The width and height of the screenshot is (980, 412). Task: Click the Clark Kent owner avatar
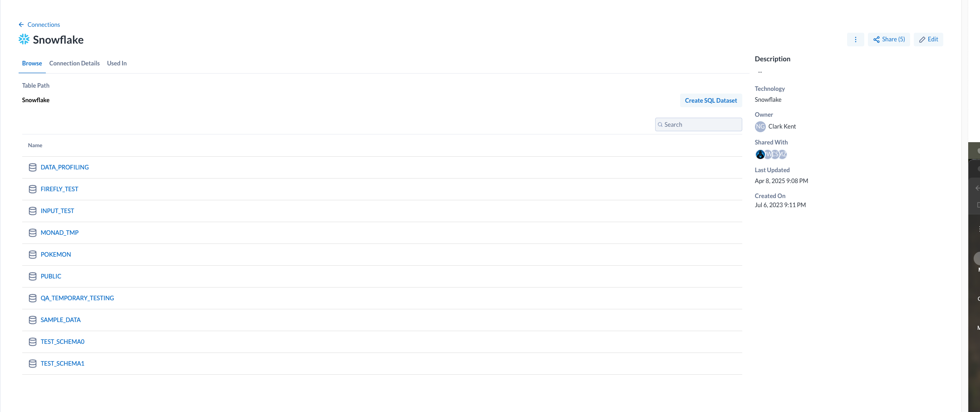[760, 127]
